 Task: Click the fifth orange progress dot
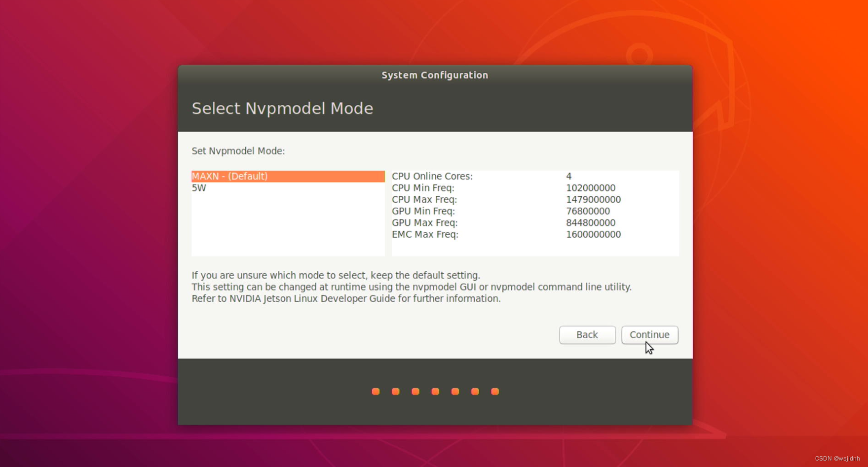455,391
